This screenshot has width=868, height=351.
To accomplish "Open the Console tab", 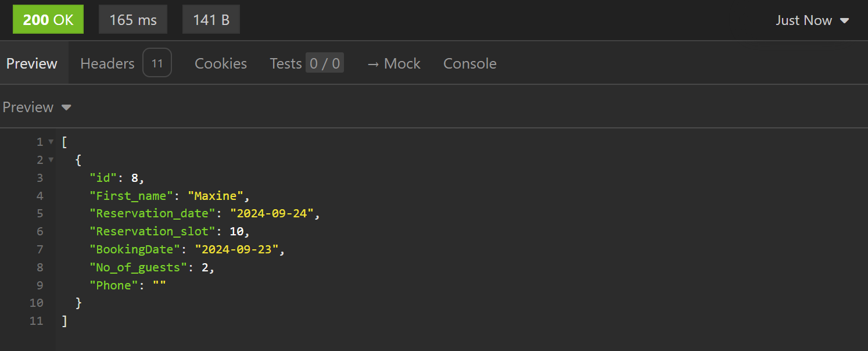I will pos(469,63).
